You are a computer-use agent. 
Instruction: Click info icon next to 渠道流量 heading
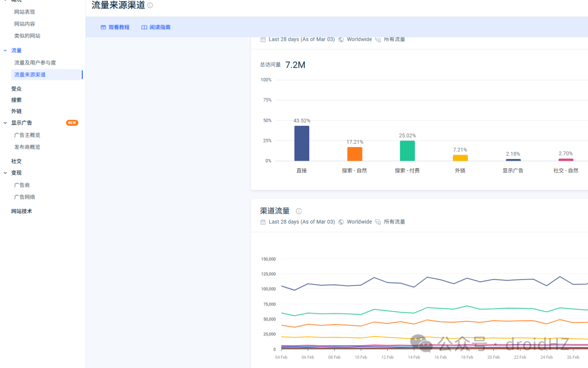(298, 211)
